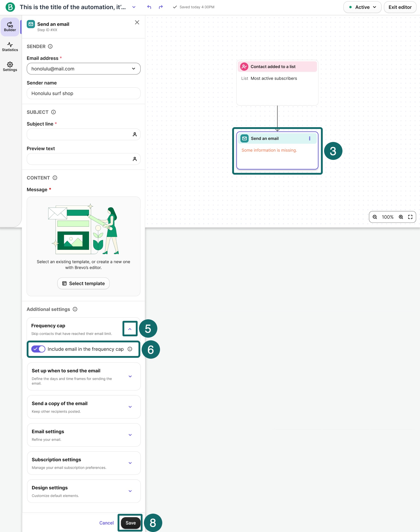
Task: Click the undo arrow icon
Action: (x=149, y=7)
